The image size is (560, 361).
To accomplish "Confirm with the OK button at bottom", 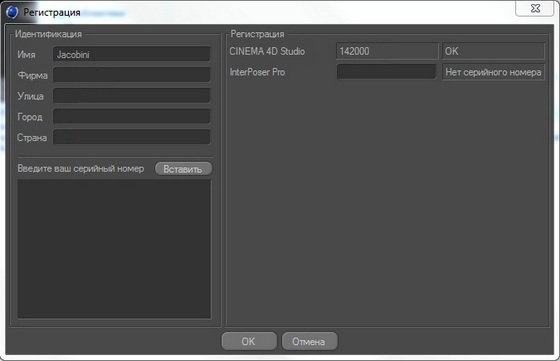I will point(249,341).
